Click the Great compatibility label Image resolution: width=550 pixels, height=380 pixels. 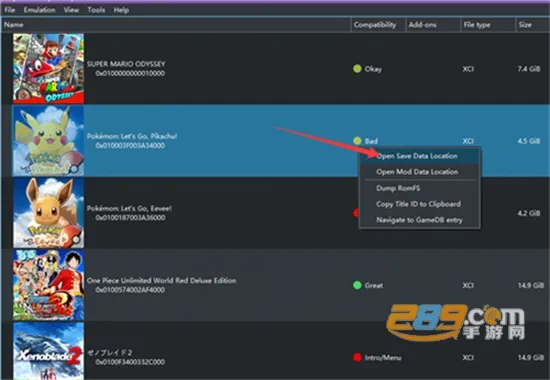click(374, 285)
